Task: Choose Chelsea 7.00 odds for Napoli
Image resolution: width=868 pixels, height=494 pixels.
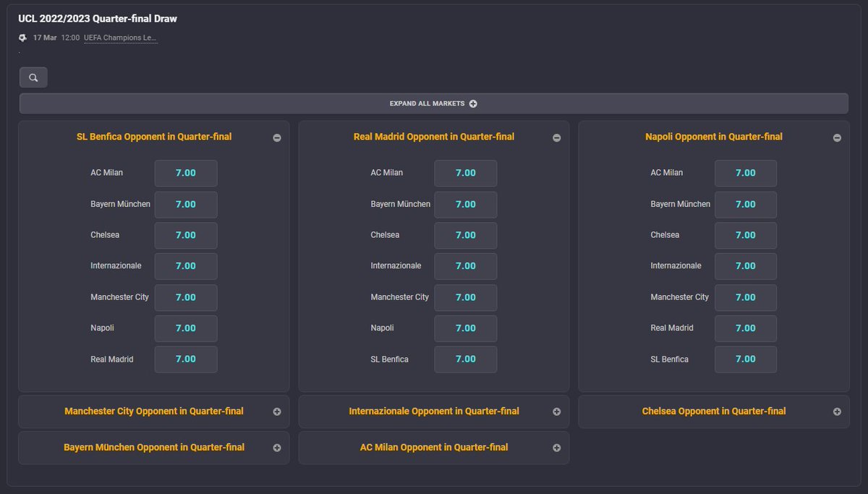Action: (x=746, y=235)
